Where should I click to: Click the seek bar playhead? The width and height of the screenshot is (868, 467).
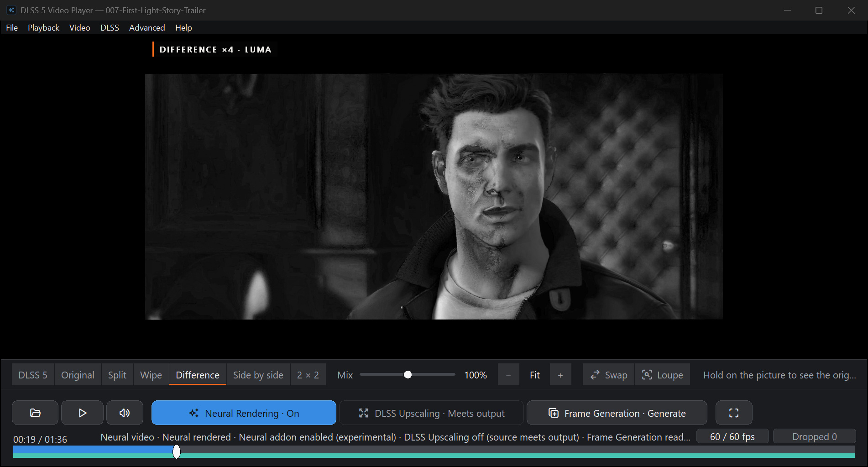177,451
